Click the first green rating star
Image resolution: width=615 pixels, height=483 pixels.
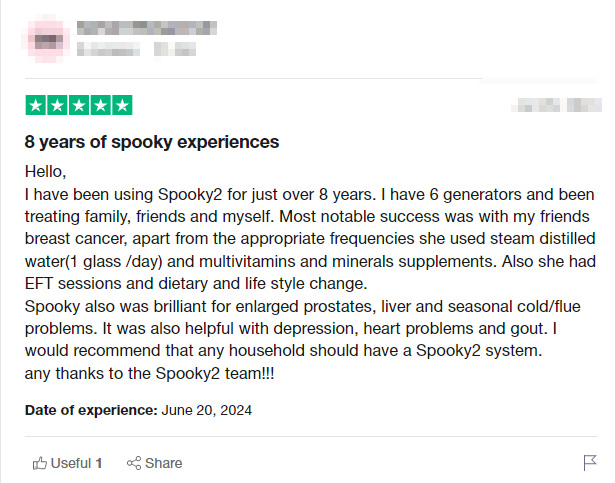(34, 105)
